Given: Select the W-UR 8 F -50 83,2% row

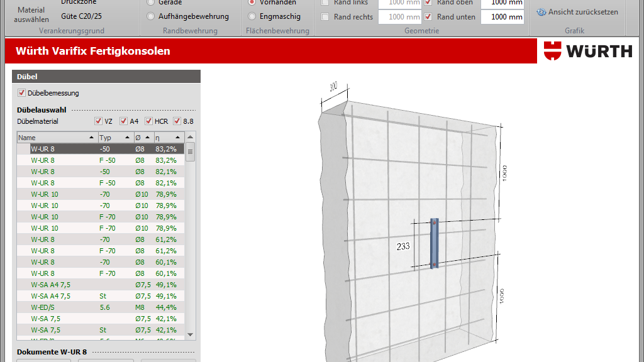Looking at the screenshot, I should [x=101, y=160].
